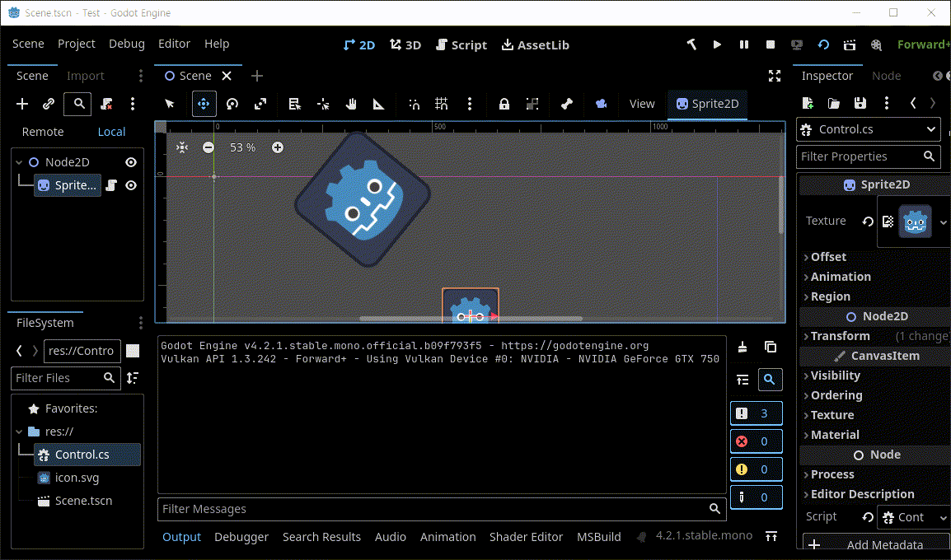Add a new child node

coord(22,104)
